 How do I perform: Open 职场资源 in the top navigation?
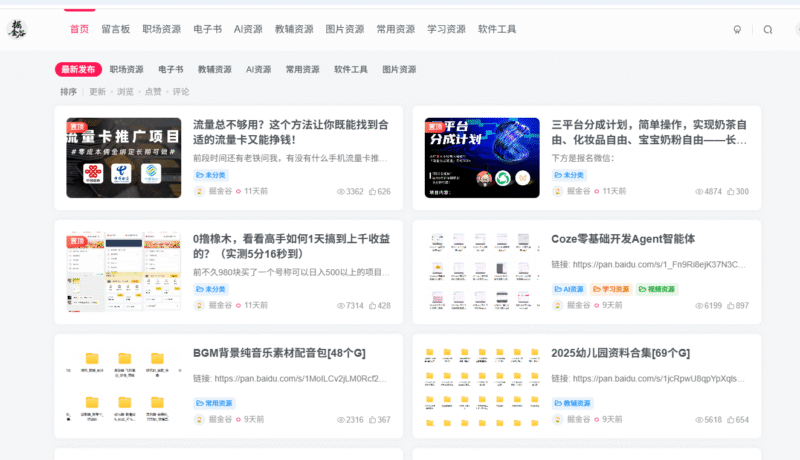pos(161,29)
